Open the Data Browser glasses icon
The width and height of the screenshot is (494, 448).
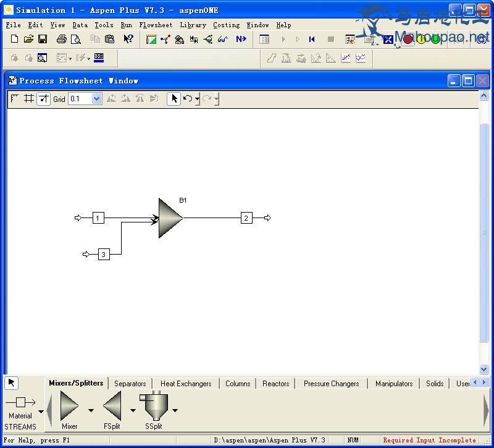tap(222, 40)
